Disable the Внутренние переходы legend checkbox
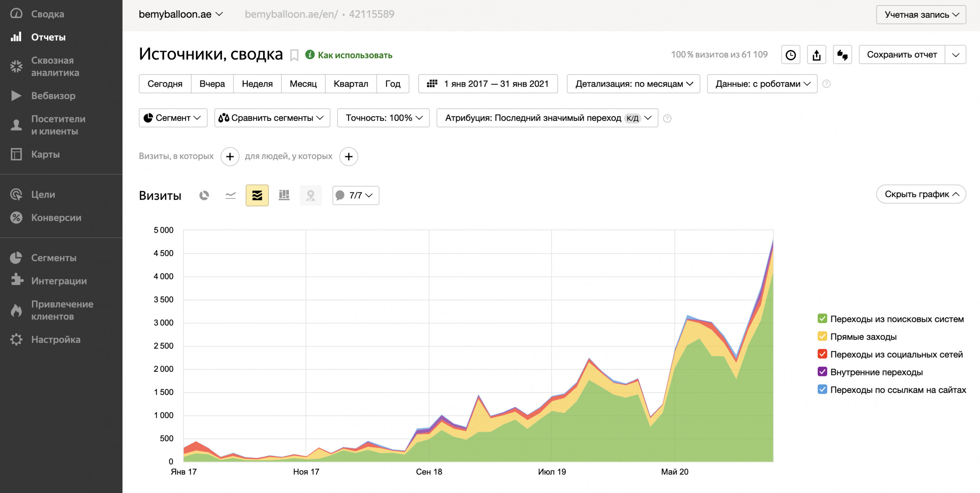The image size is (980, 493). click(822, 372)
